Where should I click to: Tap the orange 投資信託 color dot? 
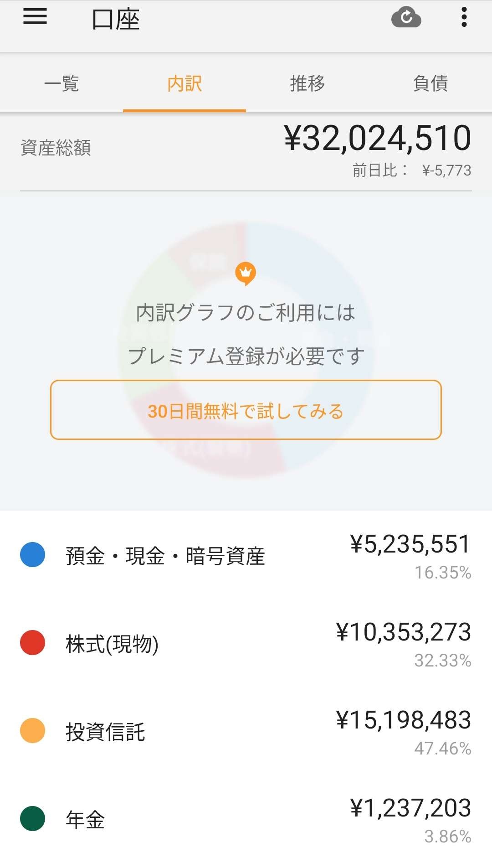(x=33, y=731)
